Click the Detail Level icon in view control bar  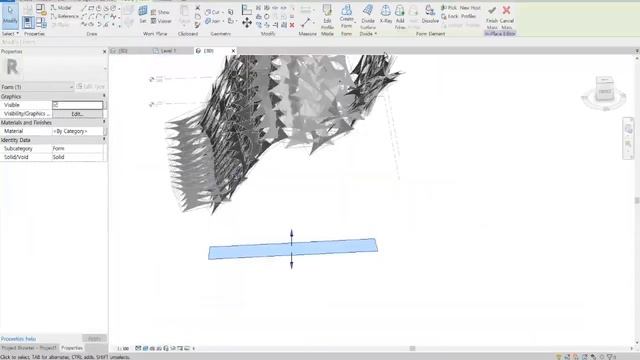138,349
